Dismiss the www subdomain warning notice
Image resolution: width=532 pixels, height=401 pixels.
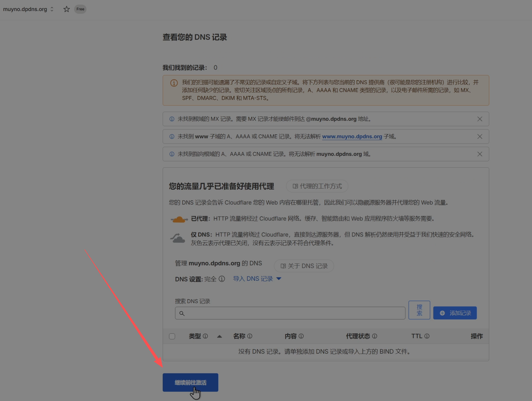point(479,137)
